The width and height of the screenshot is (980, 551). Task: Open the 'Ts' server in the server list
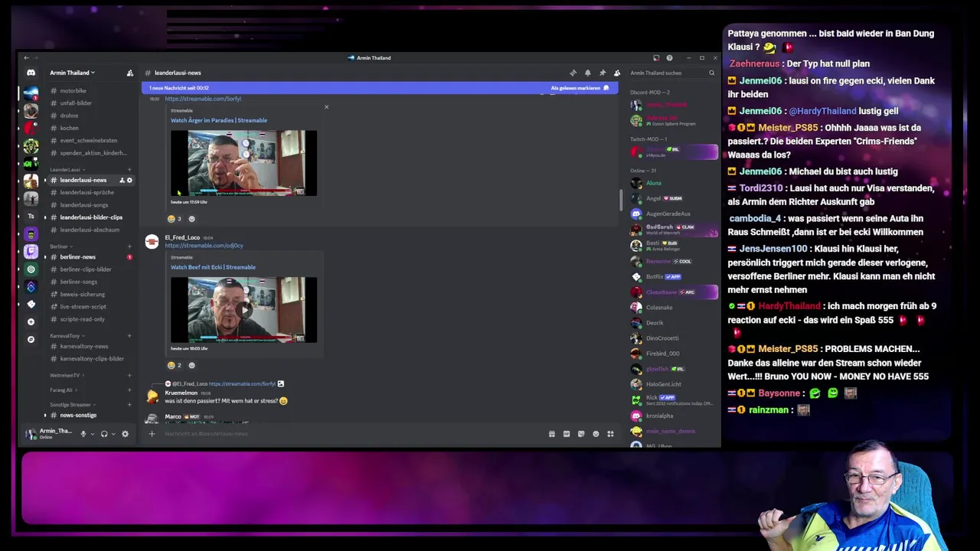pyautogui.click(x=31, y=217)
